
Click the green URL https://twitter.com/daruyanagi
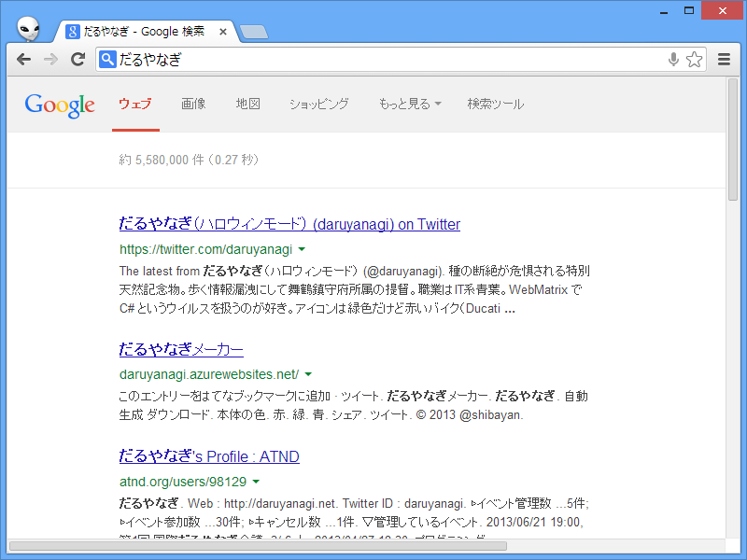tap(205, 249)
